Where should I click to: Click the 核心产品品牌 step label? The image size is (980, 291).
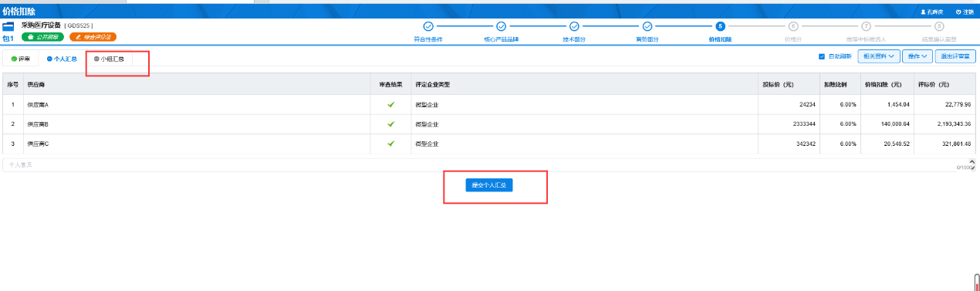point(501,39)
